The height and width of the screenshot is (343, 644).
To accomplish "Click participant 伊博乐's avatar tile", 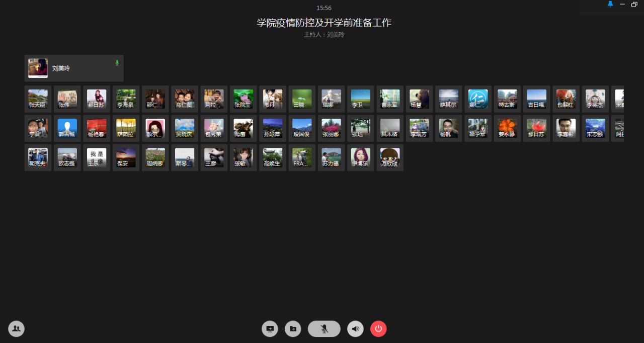I will 360,157.
